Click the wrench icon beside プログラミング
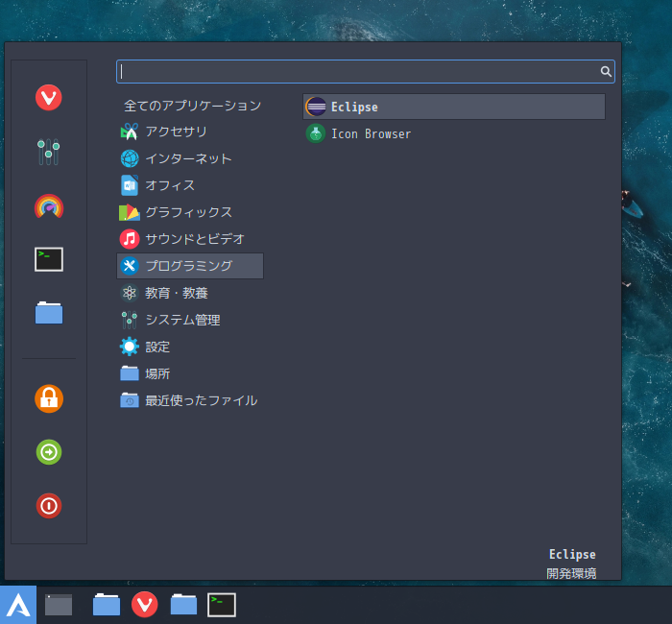 click(129, 266)
